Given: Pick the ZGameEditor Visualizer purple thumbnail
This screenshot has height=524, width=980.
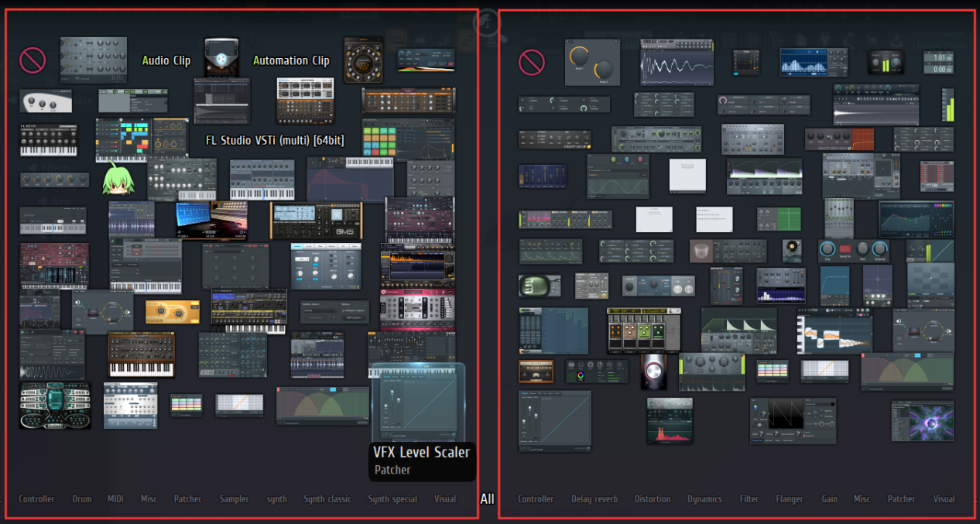Looking at the screenshot, I should tap(922, 420).
